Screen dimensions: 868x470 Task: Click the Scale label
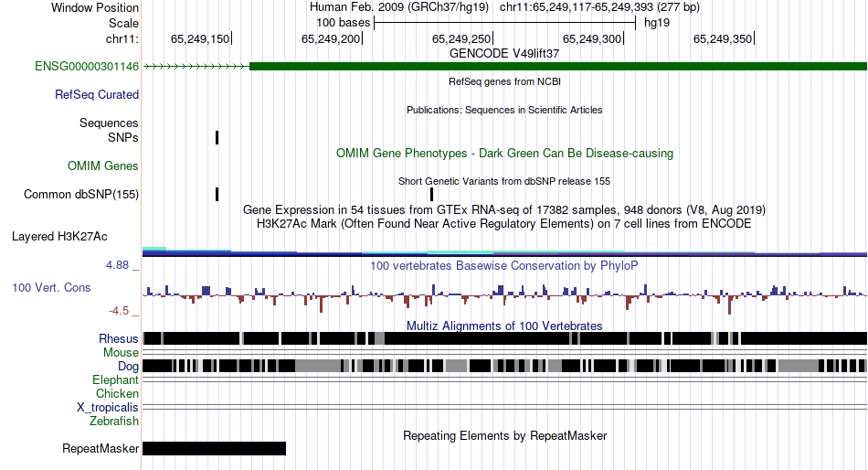123,23
